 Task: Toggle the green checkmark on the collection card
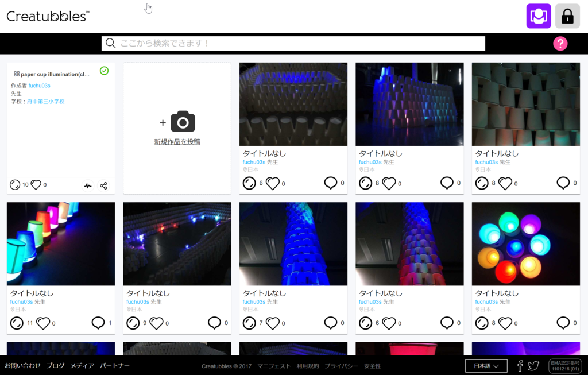[x=105, y=71]
